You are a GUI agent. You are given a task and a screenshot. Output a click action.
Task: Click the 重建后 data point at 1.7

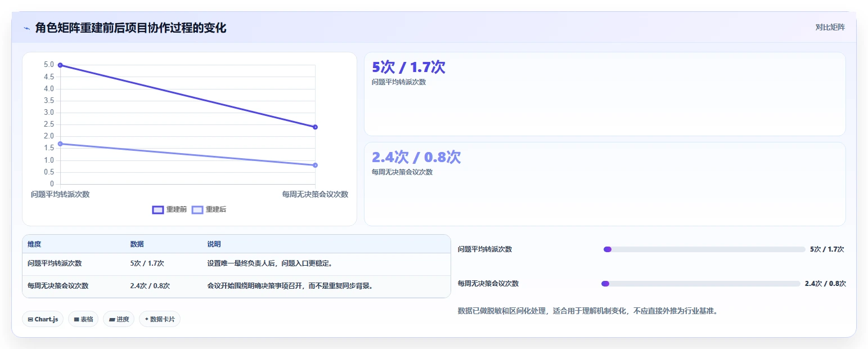60,144
